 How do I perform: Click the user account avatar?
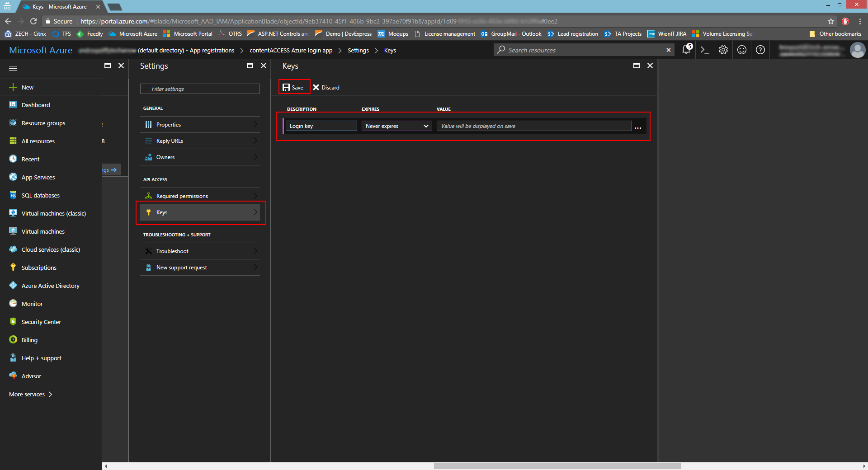pos(857,50)
